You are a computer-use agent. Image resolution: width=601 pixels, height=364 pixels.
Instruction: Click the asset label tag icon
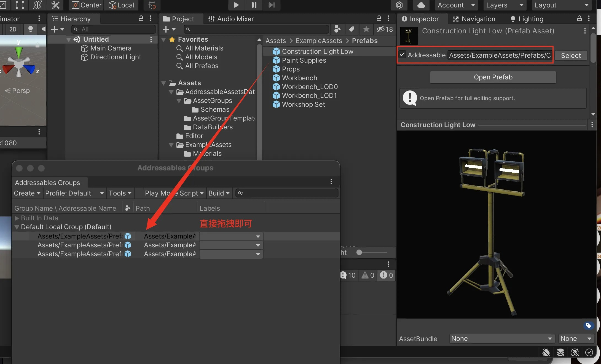(588, 326)
